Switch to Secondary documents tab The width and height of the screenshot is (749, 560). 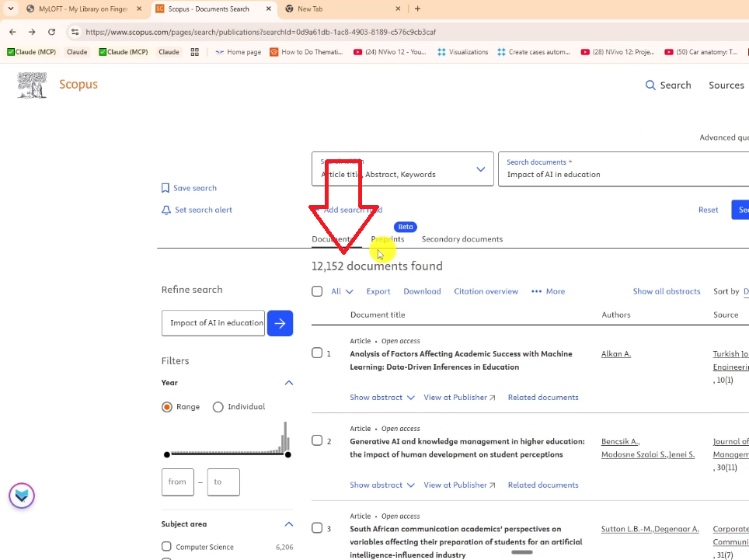462,239
